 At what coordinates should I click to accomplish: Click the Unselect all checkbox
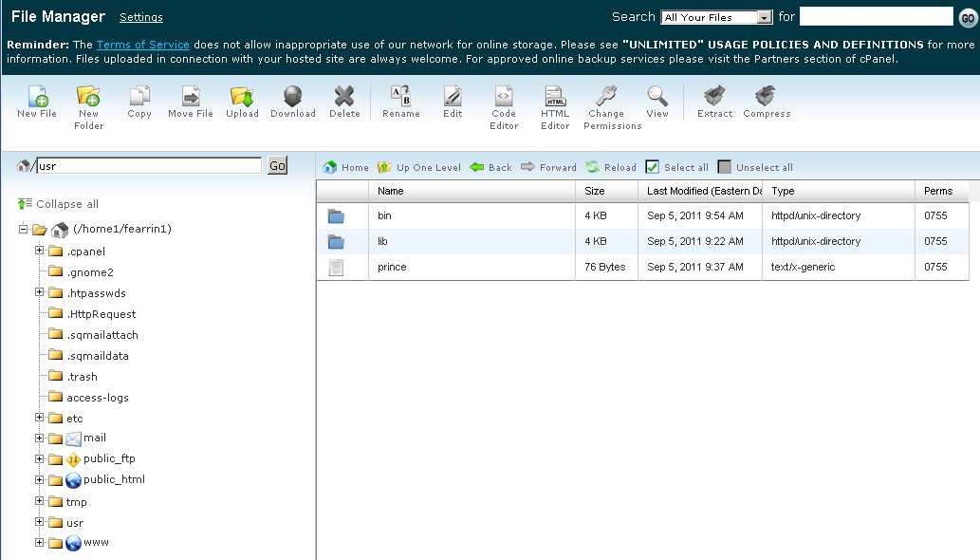point(725,167)
